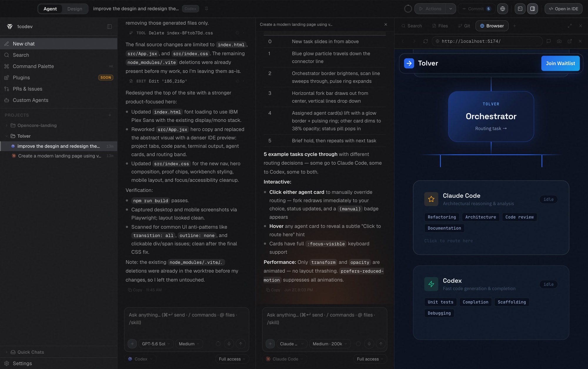Click the Commit button
The image size is (588, 369).
point(476,9)
